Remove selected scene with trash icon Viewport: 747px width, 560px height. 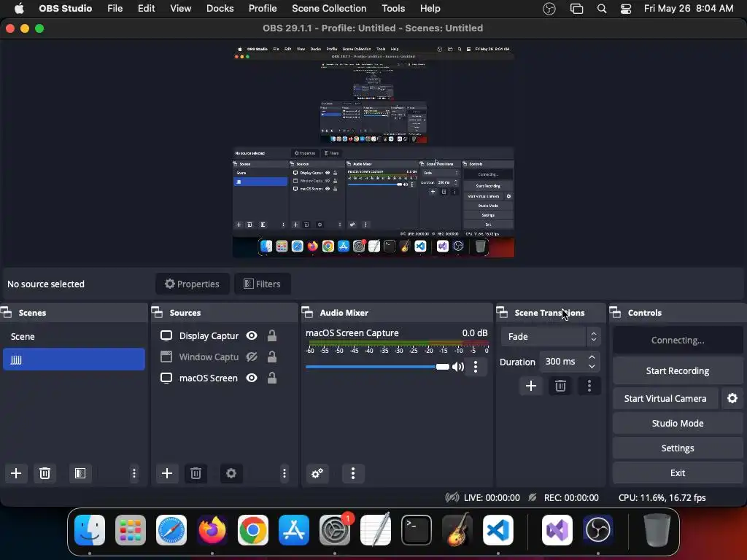coord(44,473)
